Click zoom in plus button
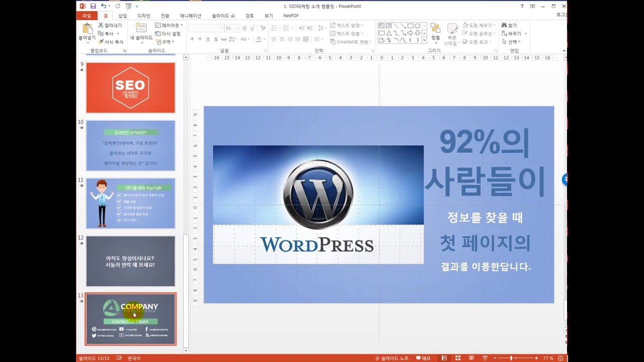Image resolution: width=644 pixels, height=362 pixels. [x=536, y=358]
